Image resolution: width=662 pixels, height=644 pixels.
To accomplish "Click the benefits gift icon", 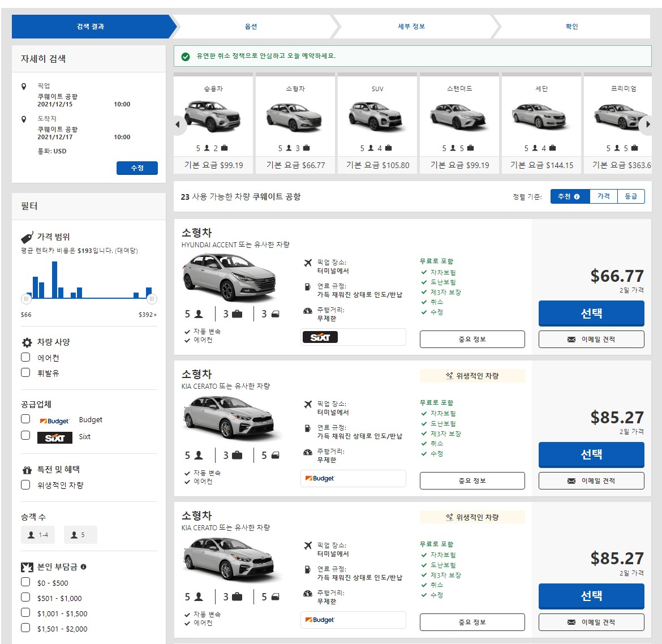I will click(27, 470).
